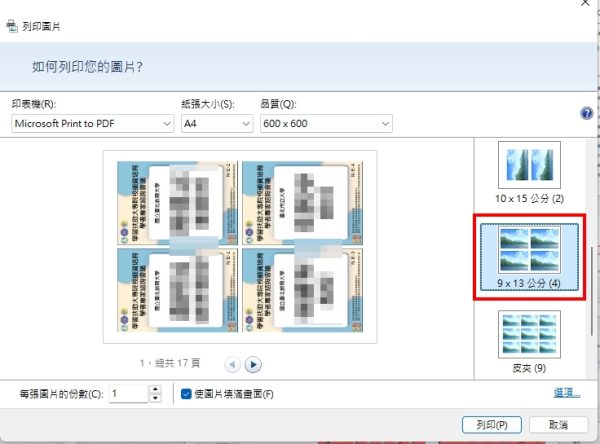The image size is (600, 444).
Task: Increase the copies count with up arrow
Action: (155, 390)
